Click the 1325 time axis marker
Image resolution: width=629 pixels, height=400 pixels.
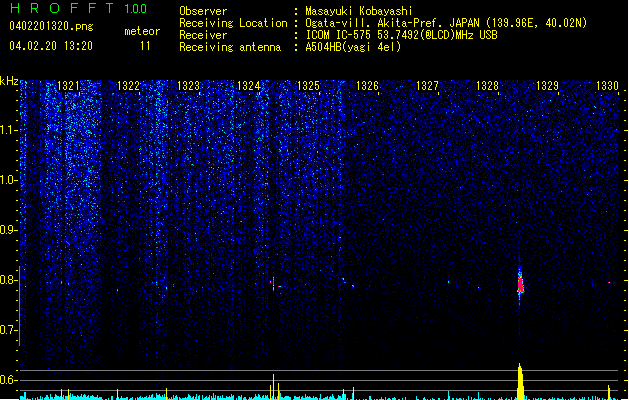[308, 86]
